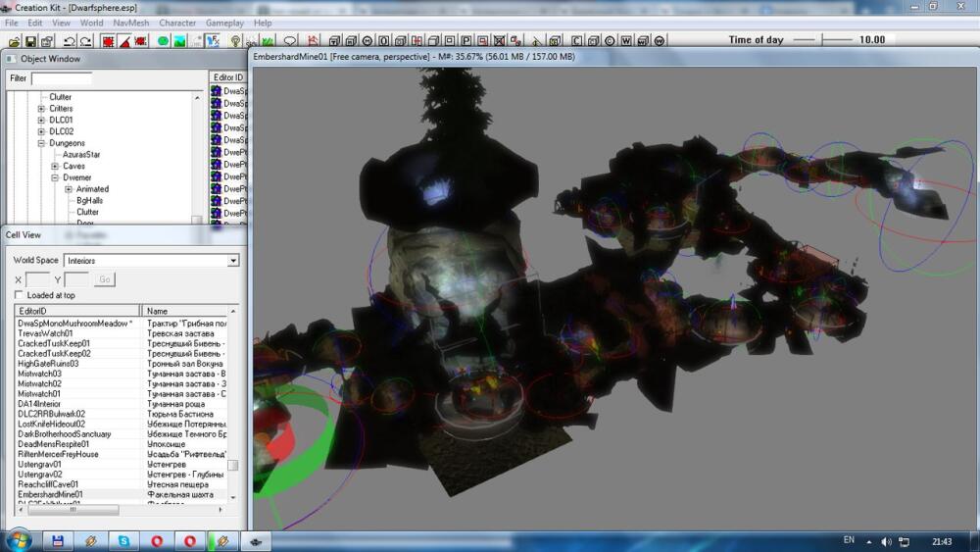Image resolution: width=980 pixels, height=552 pixels.
Task: Expand the Critters tree node
Action: (41, 109)
